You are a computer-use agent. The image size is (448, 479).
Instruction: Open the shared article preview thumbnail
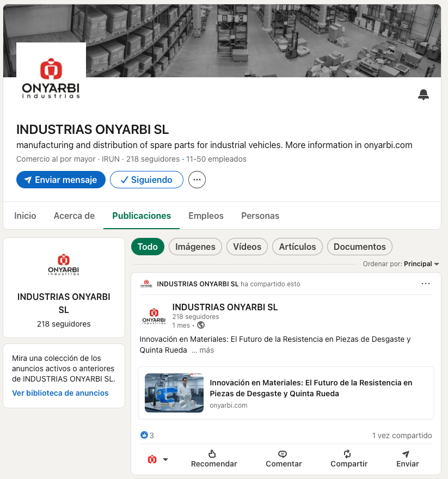(174, 393)
